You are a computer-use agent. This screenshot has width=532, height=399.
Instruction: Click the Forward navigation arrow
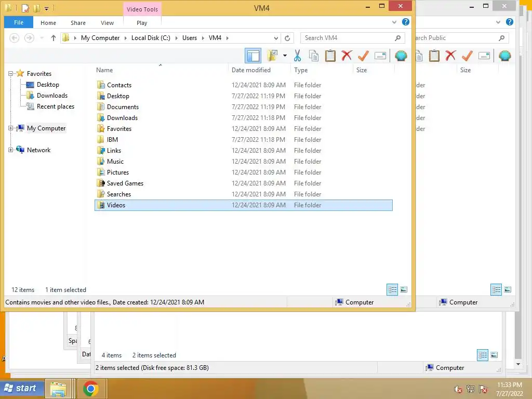point(29,38)
